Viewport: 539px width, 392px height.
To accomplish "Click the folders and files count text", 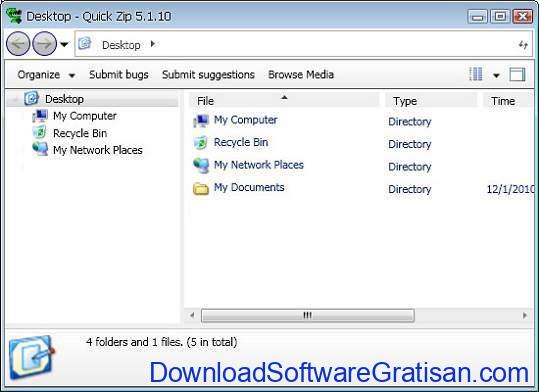I will click(162, 342).
